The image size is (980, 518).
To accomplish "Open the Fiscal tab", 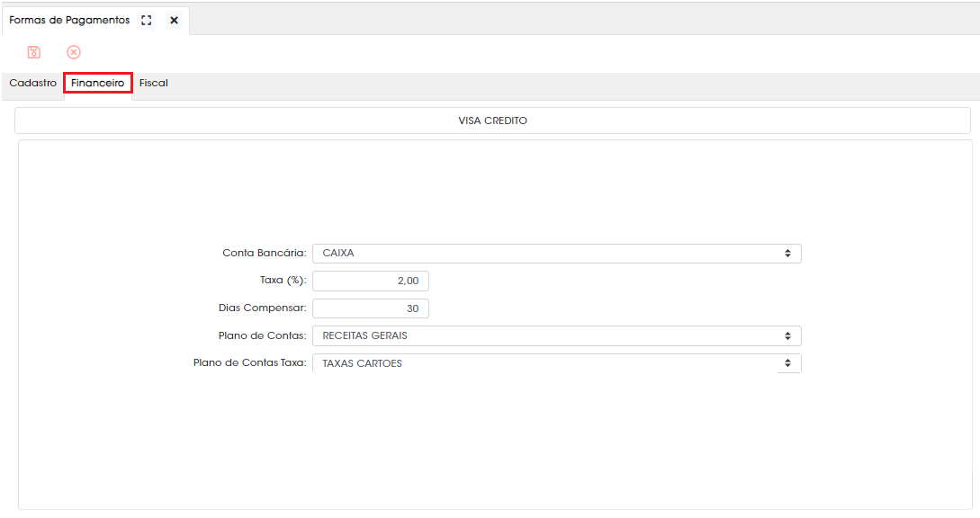I will click(154, 83).
